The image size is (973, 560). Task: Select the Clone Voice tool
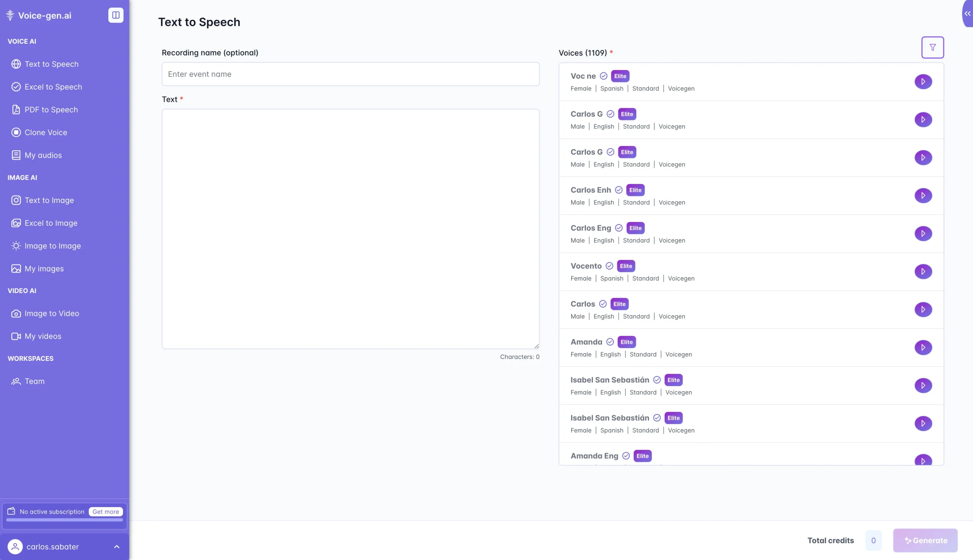46,132
